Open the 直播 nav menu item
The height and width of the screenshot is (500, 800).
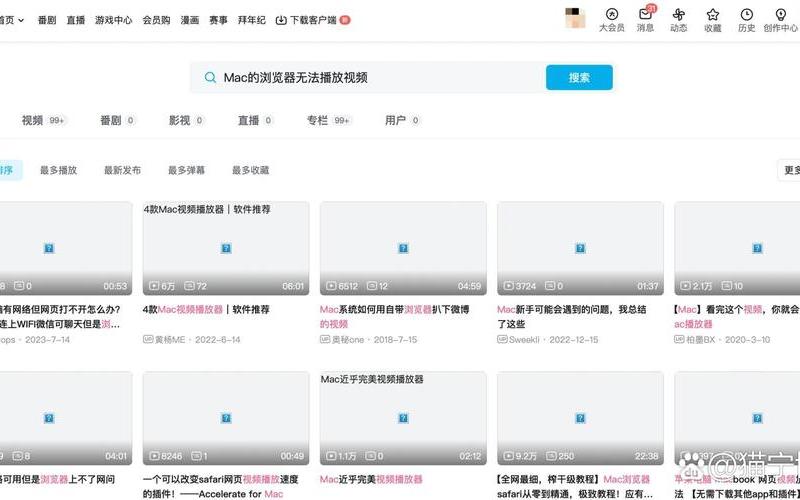76,20
